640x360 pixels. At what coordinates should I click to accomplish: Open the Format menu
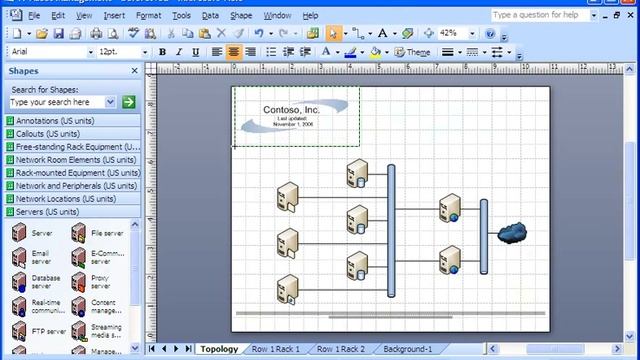coord(149,16)
